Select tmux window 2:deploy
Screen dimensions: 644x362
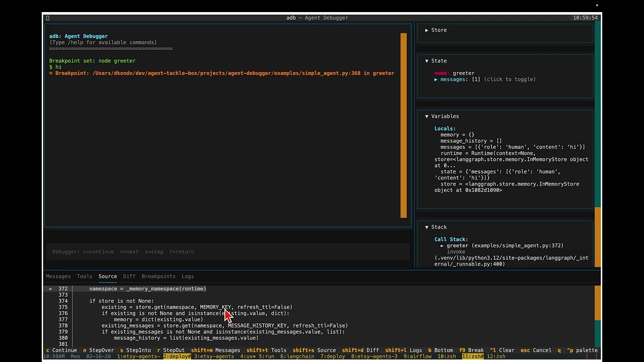coord(177,356)
